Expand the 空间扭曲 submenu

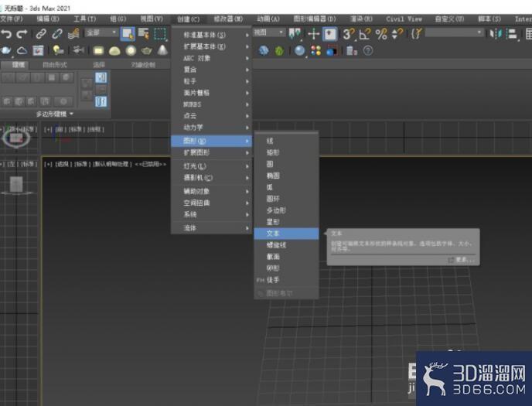211,203
